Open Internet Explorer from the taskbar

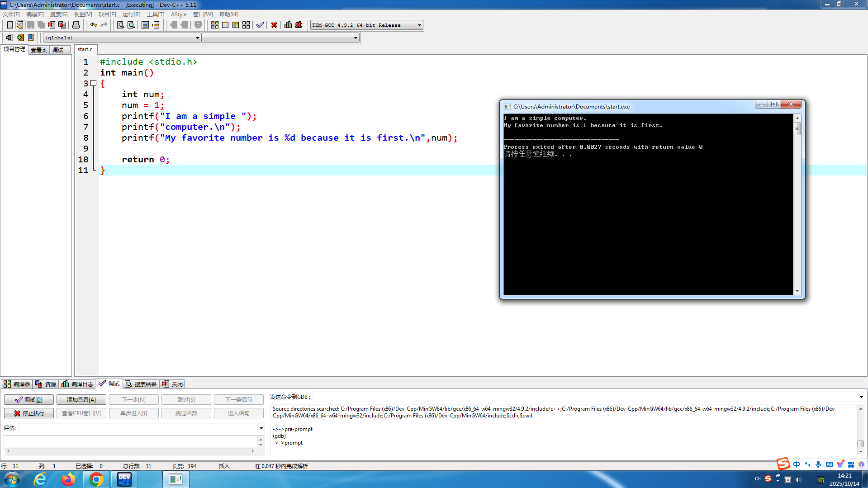[x=40, y=479]
